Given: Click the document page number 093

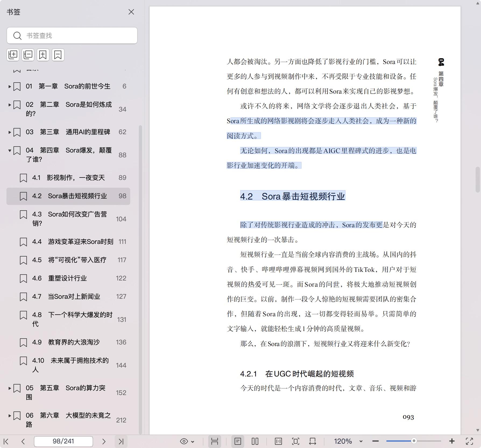Looking at the screenshot, I should tap(408, 417).
